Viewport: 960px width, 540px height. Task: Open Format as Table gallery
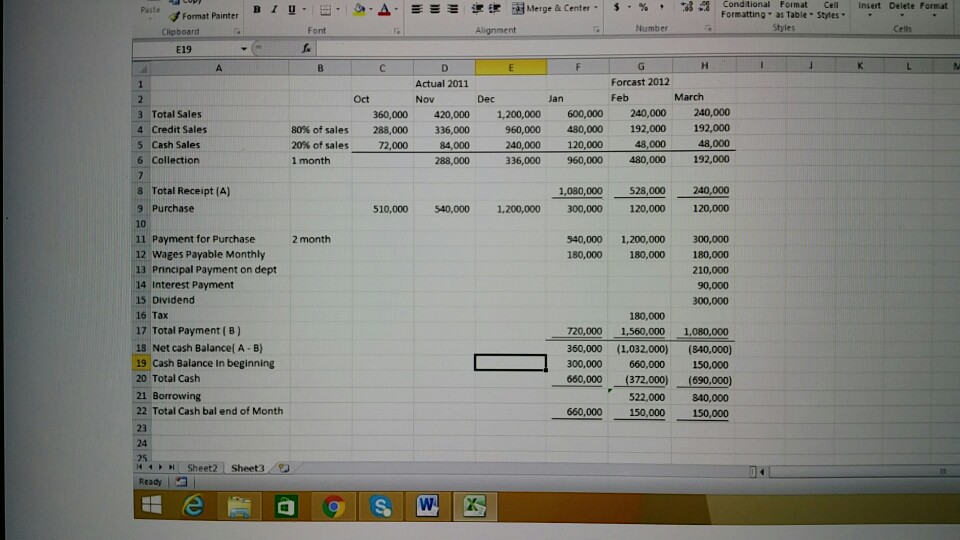click(x=793, y=9)
